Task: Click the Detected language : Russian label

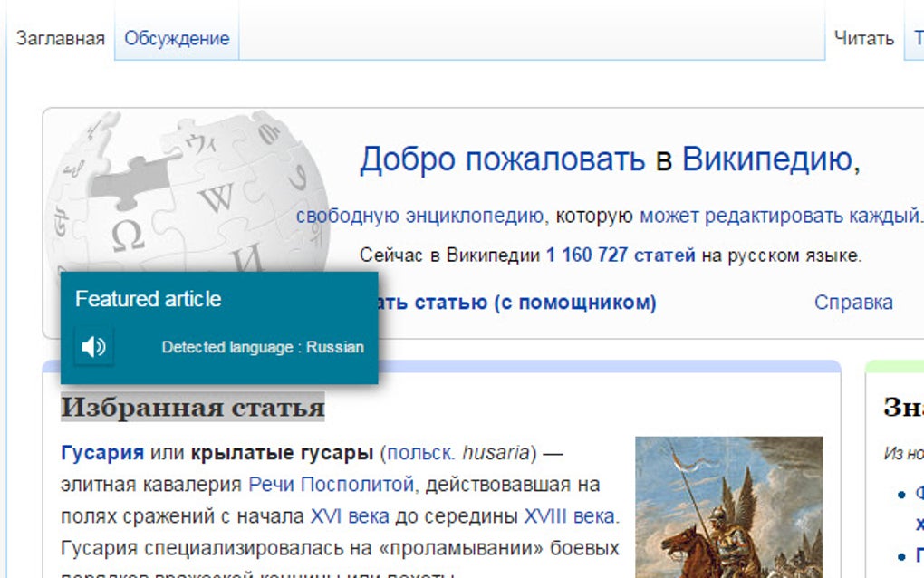Action: click(263, 347)
